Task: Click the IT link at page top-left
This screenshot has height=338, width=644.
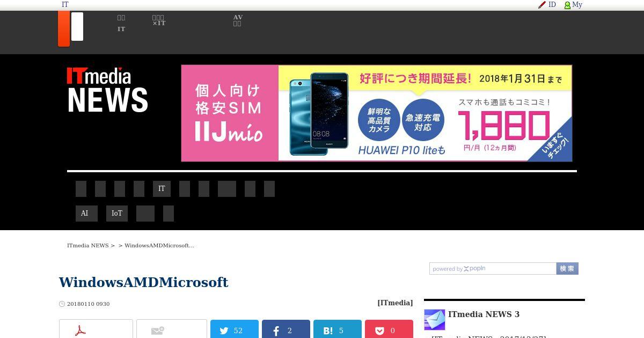Action: point(65,5)
